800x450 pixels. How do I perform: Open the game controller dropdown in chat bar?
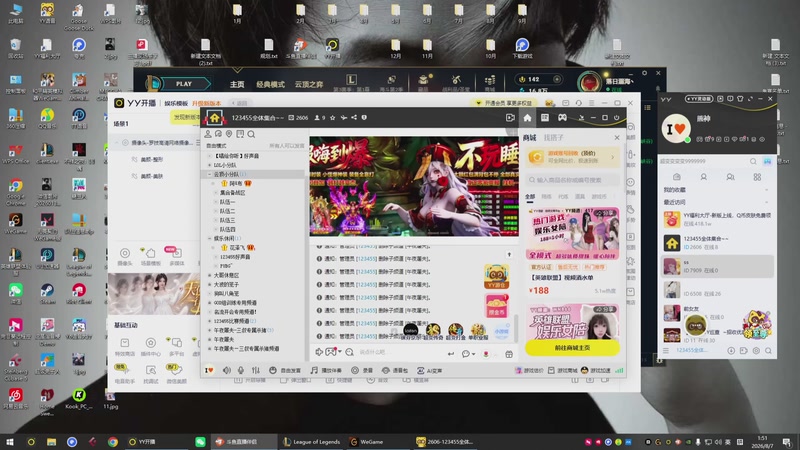coord(333,352)
